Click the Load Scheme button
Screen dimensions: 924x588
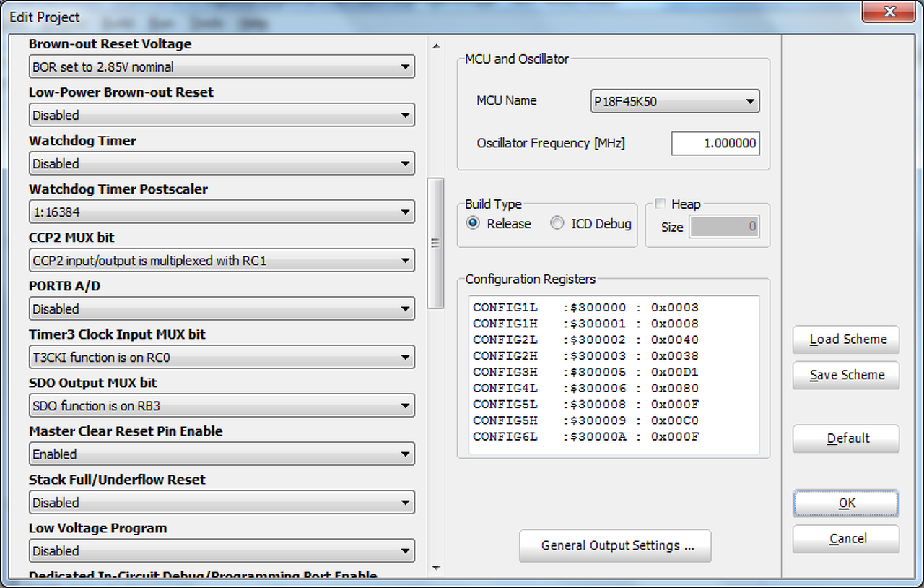click(846, 340)
